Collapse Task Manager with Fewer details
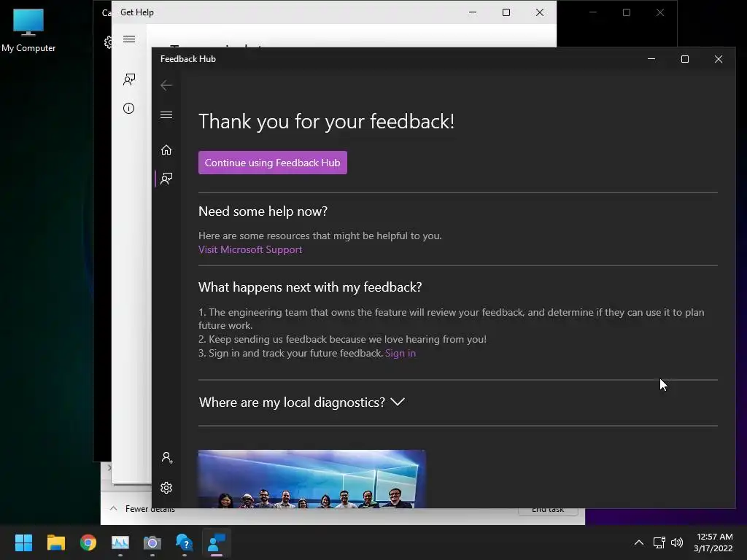The image size is (747, 560). pyautogui.click(x=142, y=509)
